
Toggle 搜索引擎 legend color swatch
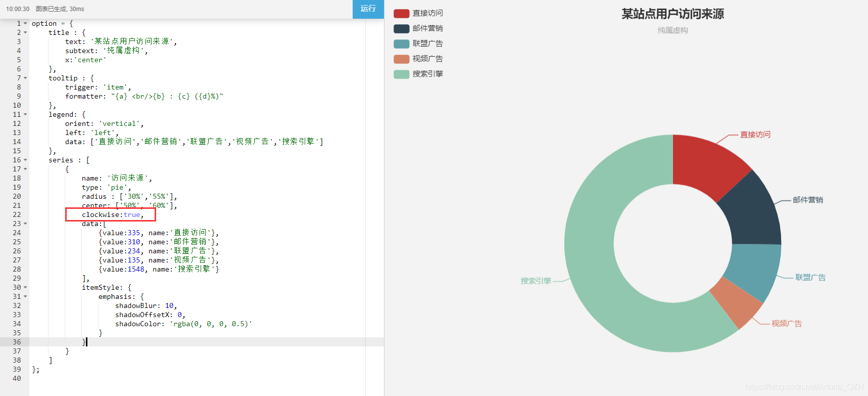pos(401,74)
